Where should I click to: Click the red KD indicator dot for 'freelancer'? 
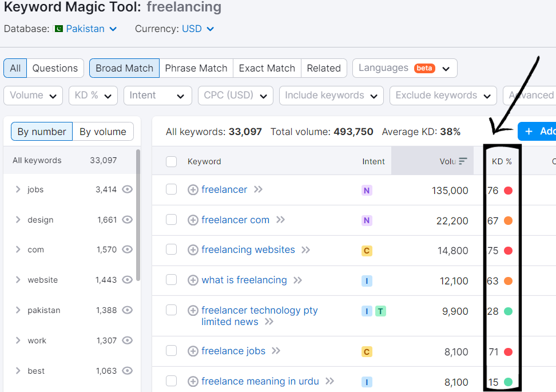tap(508, 191)
